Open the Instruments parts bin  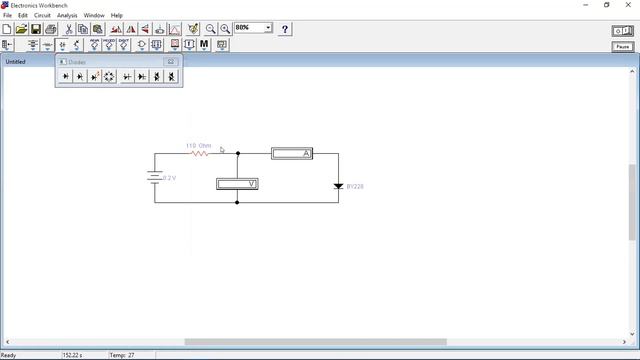222,45
